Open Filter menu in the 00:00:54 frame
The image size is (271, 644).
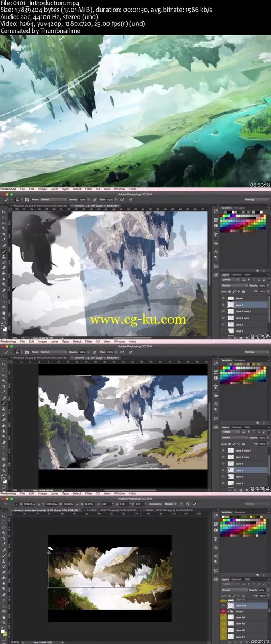(89, 342)
